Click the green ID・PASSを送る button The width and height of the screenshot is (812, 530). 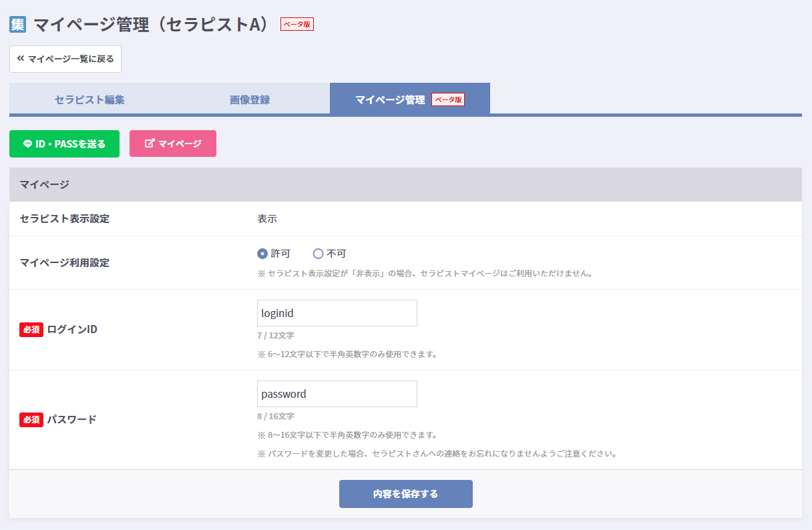coord(64,144)
